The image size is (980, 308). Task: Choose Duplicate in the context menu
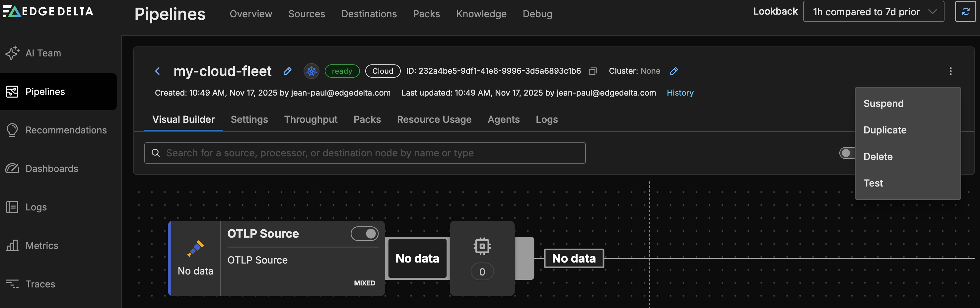pos(884,130)
